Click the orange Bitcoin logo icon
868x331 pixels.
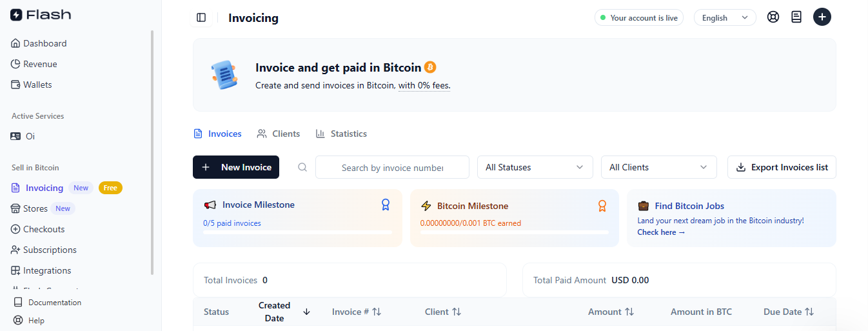click(x=430, y=67)
